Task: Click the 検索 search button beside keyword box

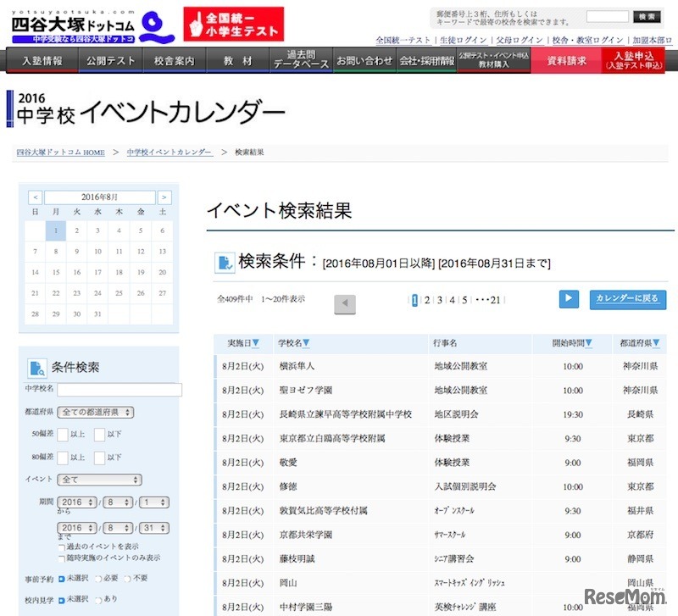Action: 647,16
